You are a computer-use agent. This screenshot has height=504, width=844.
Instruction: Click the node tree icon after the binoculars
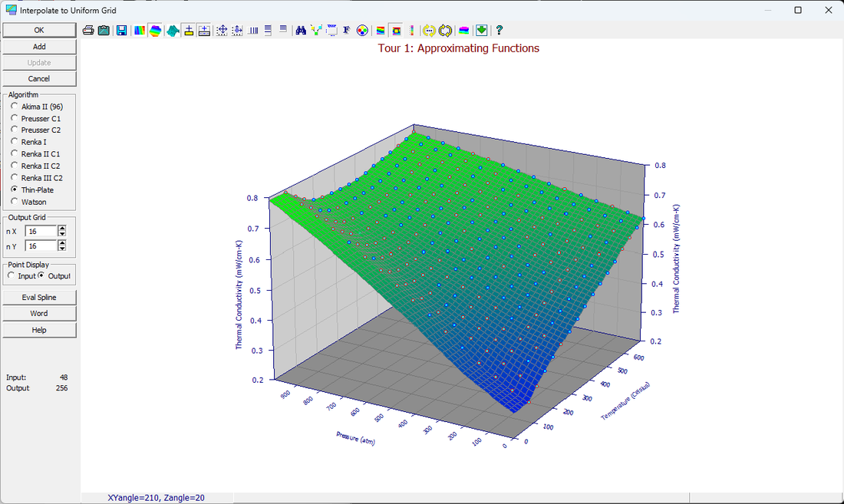(x=316, y=31)
